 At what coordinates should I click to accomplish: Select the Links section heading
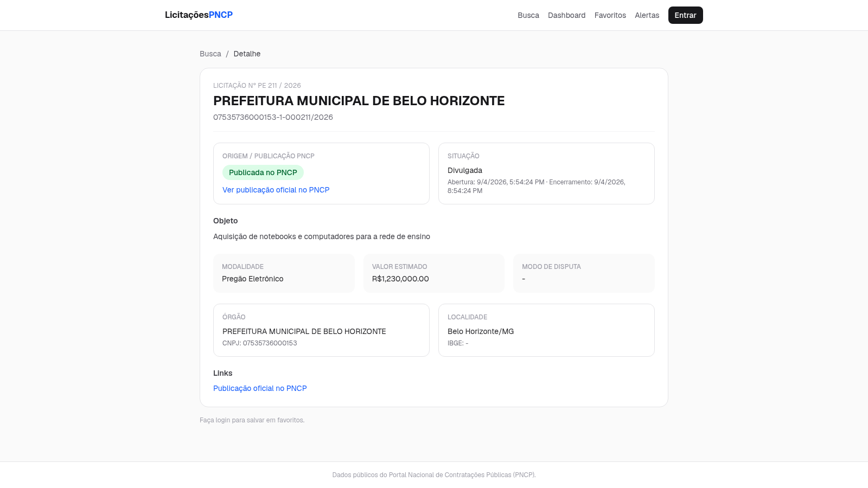tap(223, 373)
